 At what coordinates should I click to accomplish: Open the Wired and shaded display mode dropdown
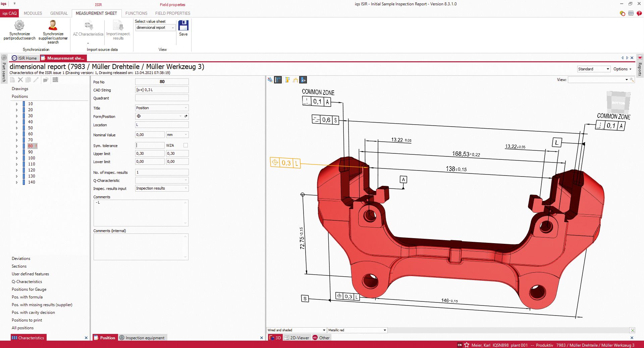coord(323,330)
